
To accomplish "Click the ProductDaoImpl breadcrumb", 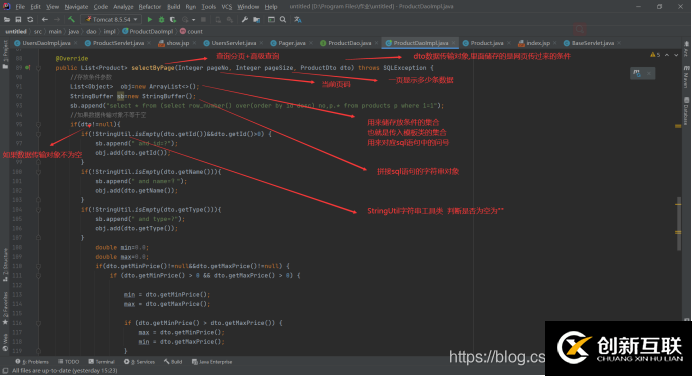I will point(147,31).
